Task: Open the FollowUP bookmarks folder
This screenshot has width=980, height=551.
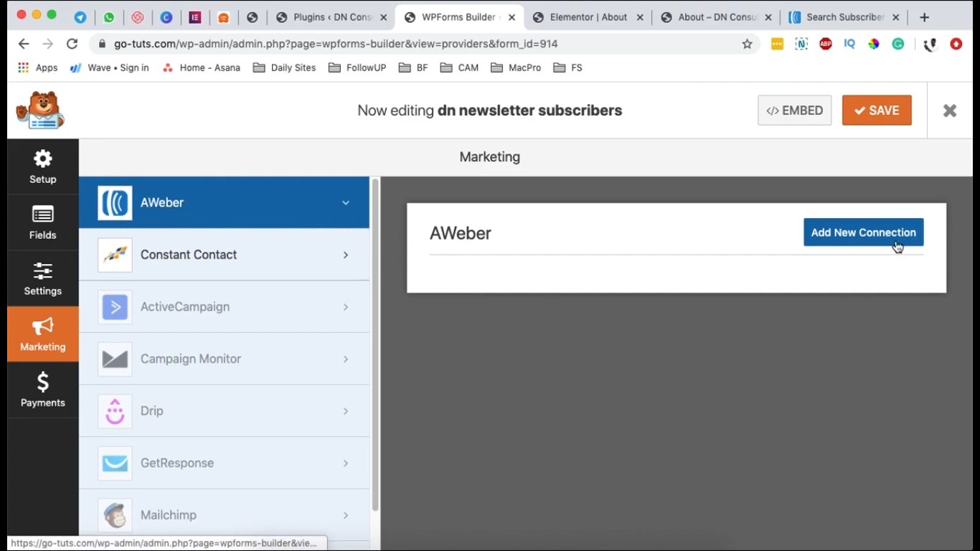Action: tap(357, 67)
